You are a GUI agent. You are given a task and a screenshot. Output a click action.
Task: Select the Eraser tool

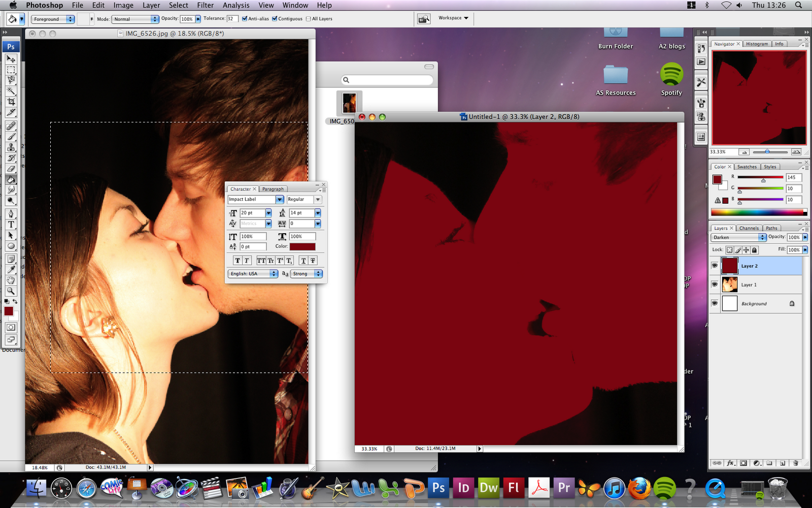11,169
